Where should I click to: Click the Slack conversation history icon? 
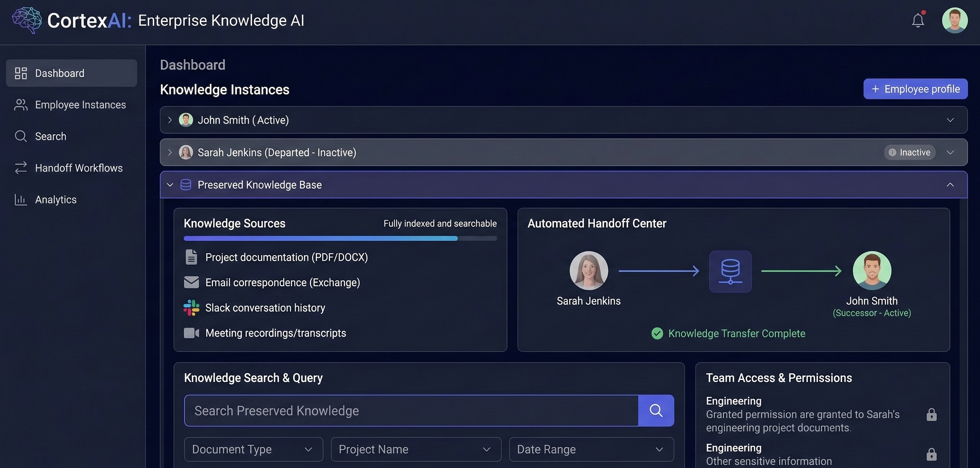192,307
